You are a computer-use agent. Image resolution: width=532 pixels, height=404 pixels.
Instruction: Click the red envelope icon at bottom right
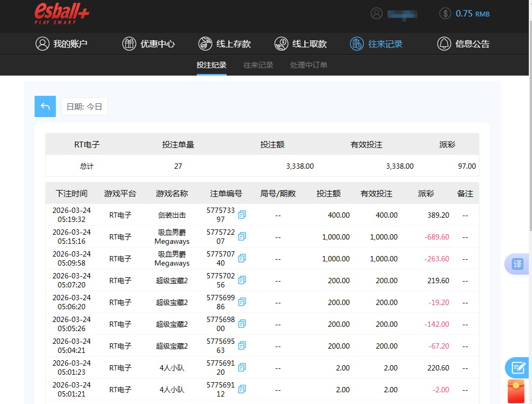[517, 391]
